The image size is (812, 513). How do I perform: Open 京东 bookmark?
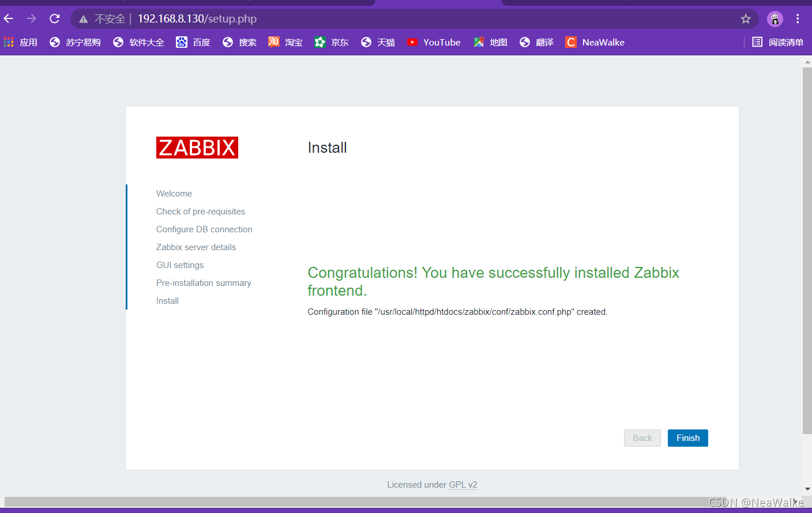coord(332,42)
